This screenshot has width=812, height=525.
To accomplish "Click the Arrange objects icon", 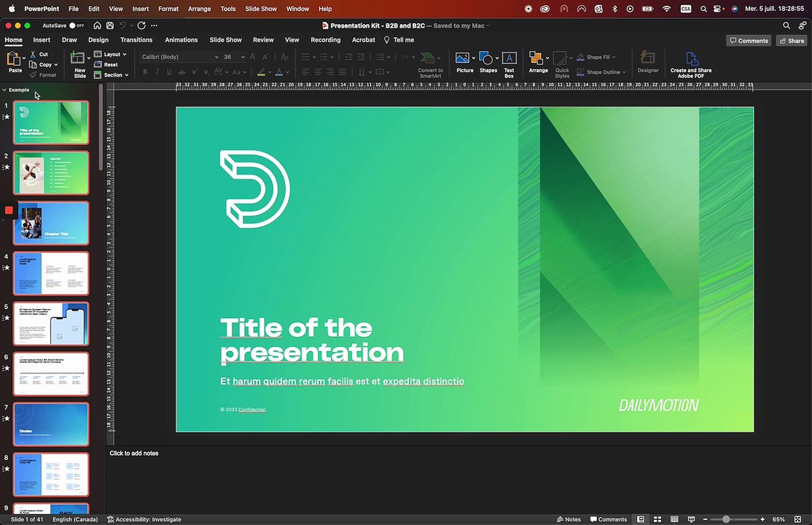I will [536, 58].
